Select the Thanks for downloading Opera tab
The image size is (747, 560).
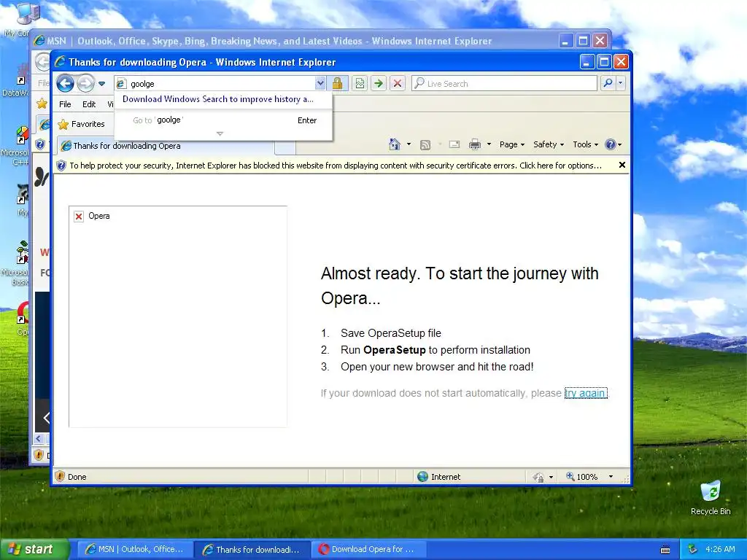tap(166, 146)
